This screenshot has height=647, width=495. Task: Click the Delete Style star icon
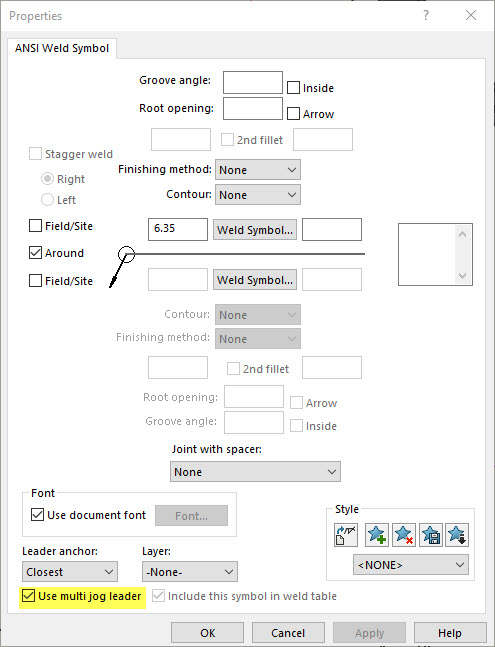click(404, 535)
